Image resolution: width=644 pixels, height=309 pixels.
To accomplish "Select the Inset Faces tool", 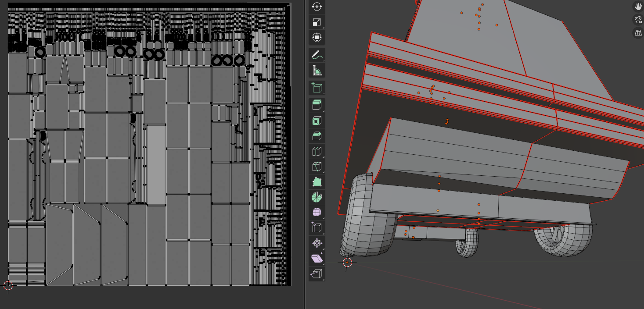I will coord(317,121).
